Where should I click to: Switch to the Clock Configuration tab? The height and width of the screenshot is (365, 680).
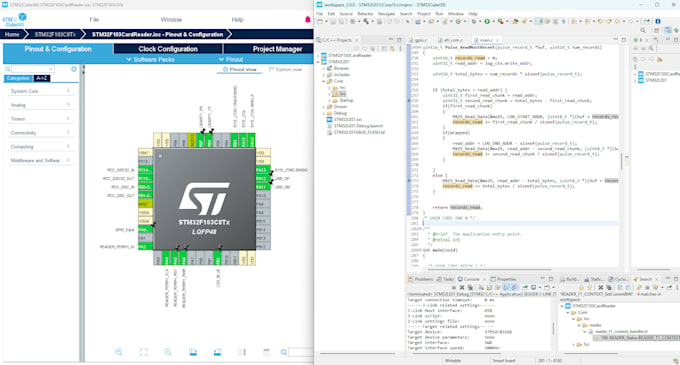coord(168,49)
